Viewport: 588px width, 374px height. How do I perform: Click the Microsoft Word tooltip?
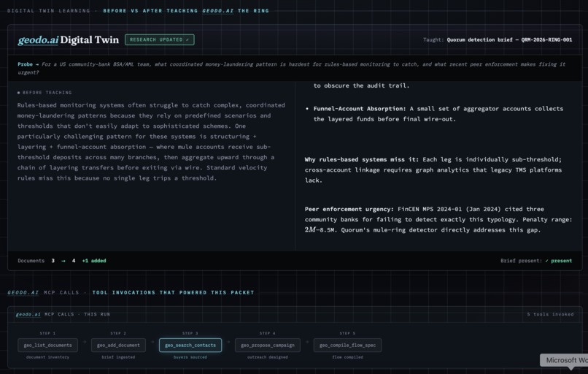coord(564,360)
